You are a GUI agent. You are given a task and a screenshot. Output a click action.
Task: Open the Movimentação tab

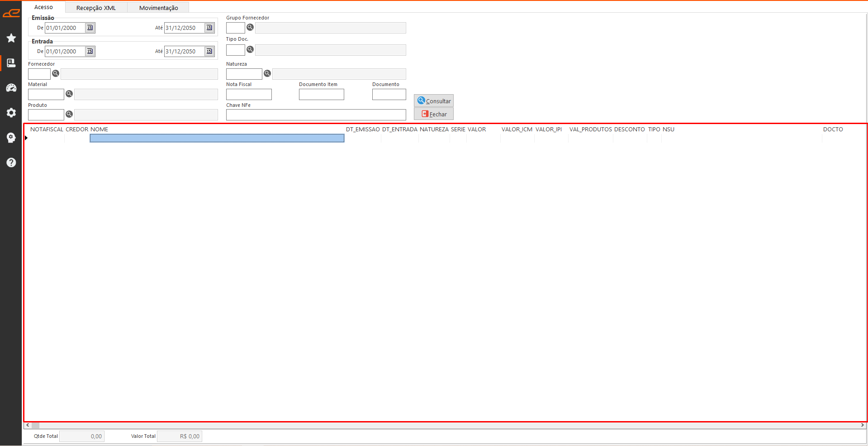[158, 8]
